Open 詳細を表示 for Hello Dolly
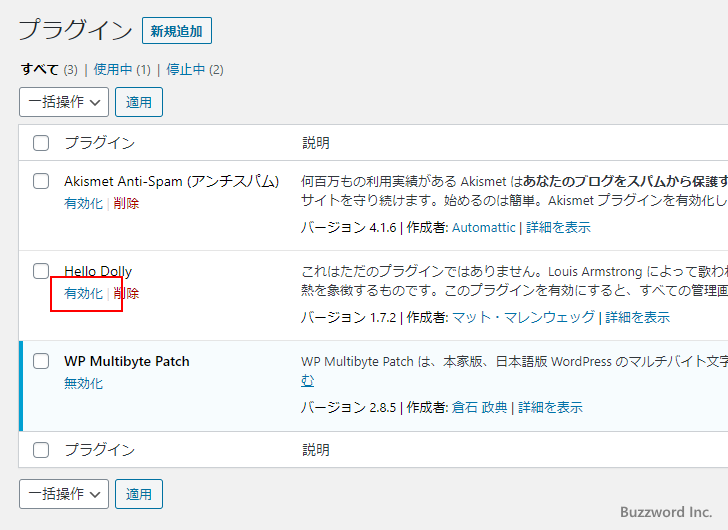 pos(637,318)
